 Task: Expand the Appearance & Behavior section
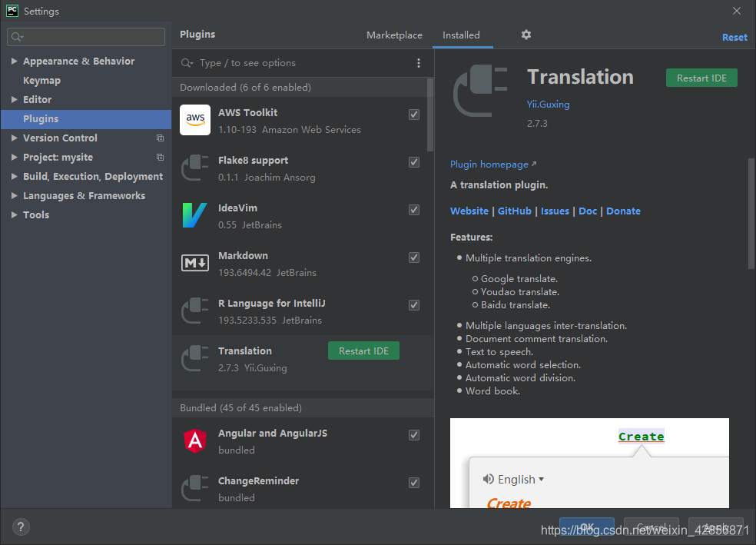pos(15,61)
